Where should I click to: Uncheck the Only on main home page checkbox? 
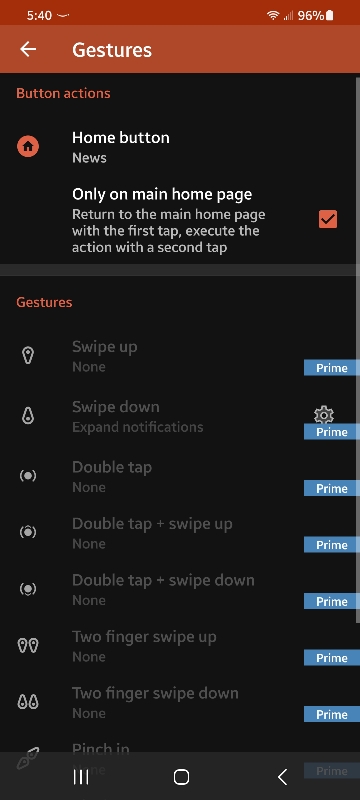click(x=328, y=219)
